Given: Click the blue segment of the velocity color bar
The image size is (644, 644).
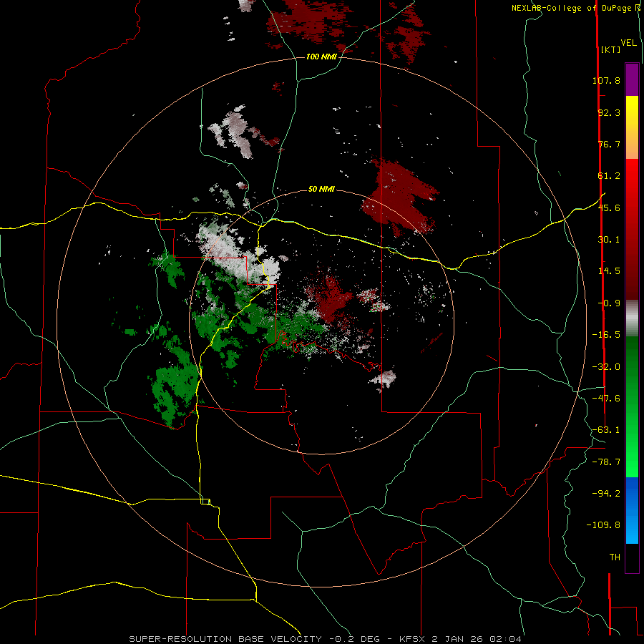Looking at the screenshot, I should (x=632, y=510).
